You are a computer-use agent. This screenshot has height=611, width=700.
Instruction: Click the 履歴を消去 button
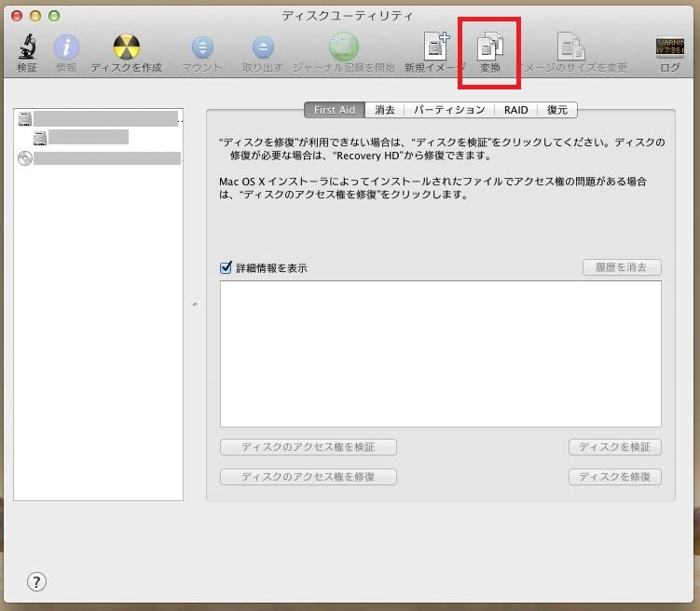pos(622,267)
